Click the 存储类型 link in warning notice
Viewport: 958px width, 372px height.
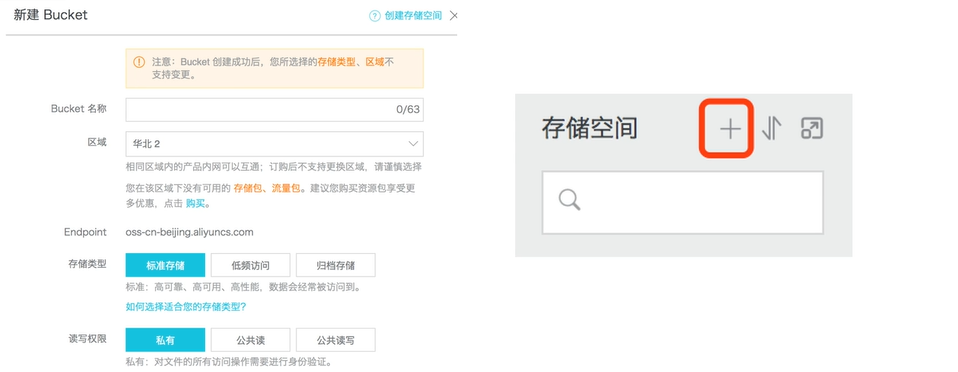[x=336, y=62]
